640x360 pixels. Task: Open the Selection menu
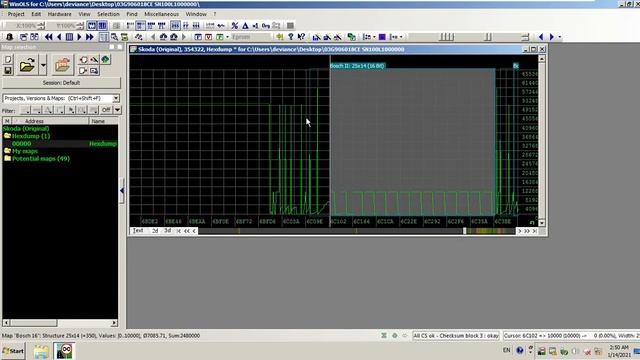[108, 14]
